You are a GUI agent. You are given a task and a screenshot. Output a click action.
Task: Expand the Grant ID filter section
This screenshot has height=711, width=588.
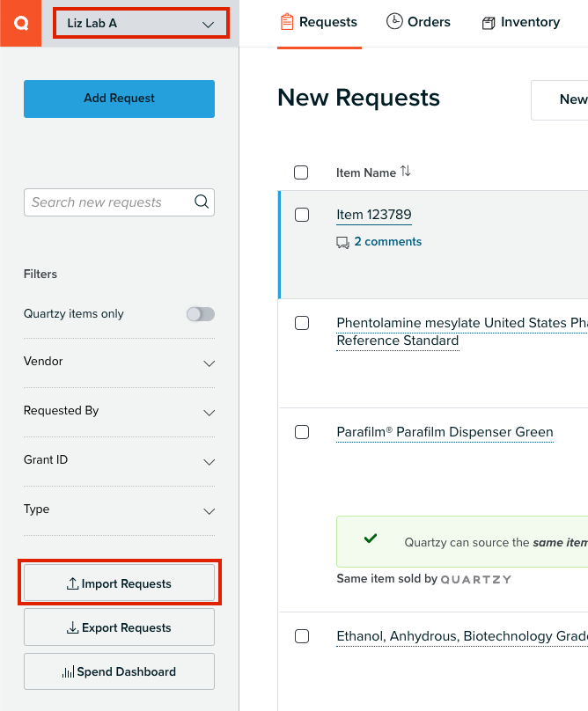click(209, 460)
